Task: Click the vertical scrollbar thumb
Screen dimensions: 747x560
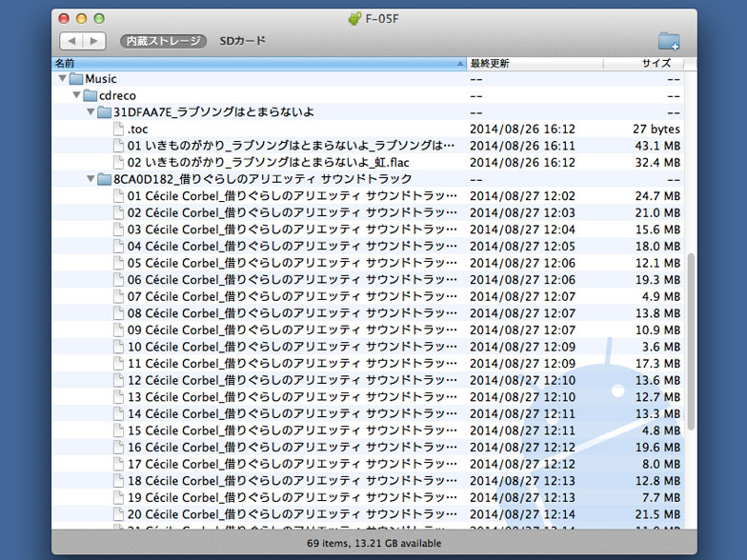Action: point(690,341)
